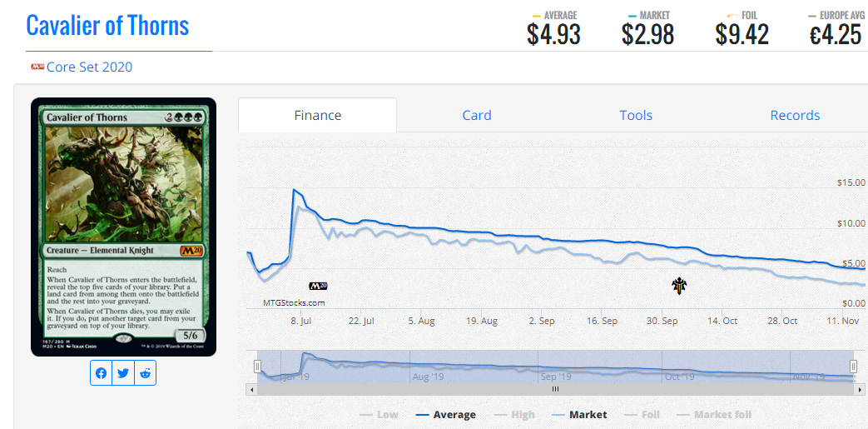Click the $2.98 market price

coord(647,34)
